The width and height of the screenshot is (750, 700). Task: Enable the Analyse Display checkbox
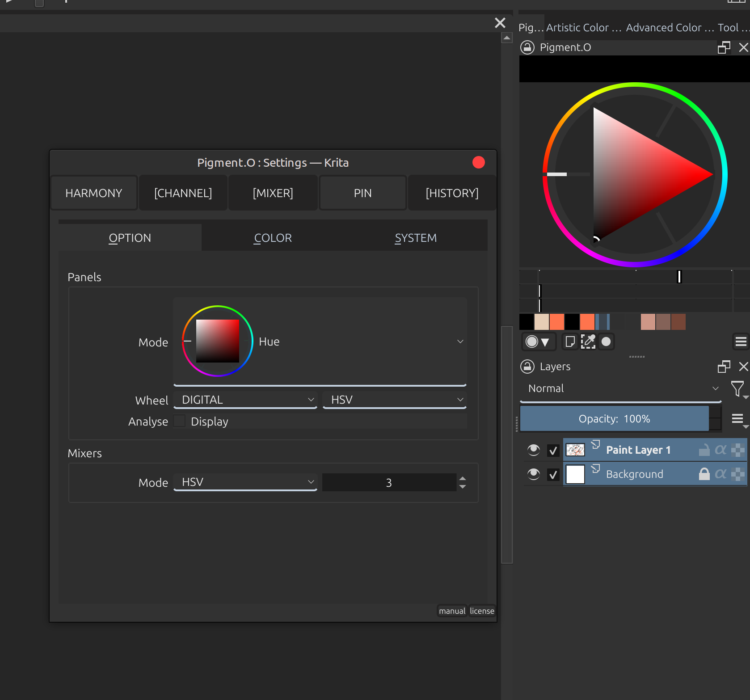click(x=180, y=421)
